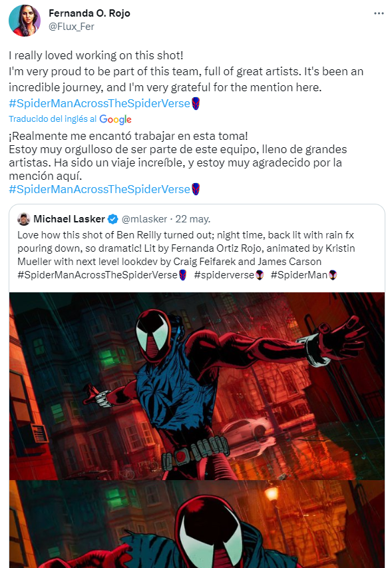The height and width of the screenshot is (568, 392).
Task: Click the 22 may. timestamp of the quoted tweet
Action: tap(193, 219)
